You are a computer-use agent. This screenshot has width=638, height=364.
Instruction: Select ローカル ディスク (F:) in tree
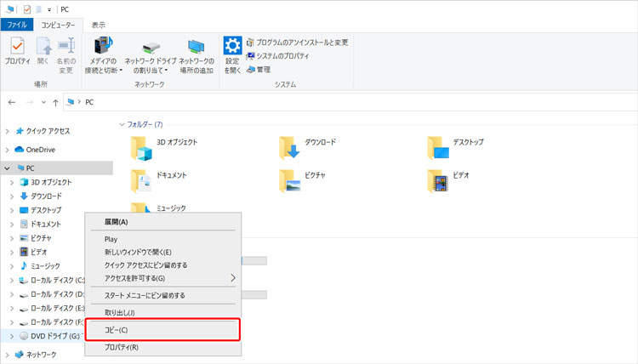(x=52, y=322)
